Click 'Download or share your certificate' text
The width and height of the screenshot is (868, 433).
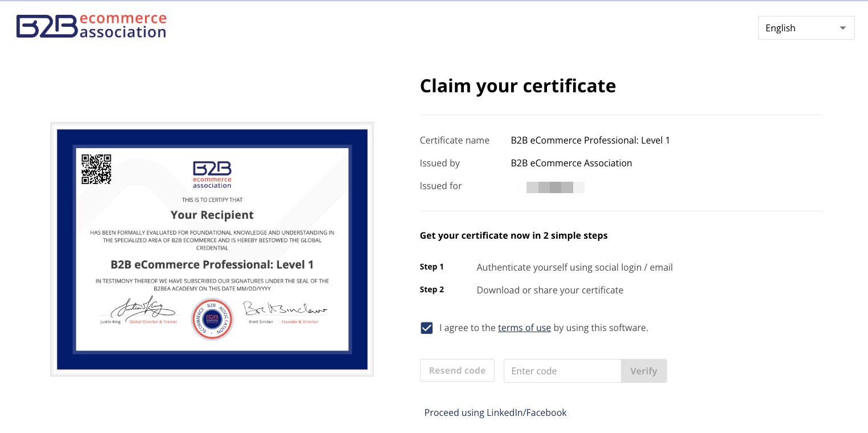[550, 290]
